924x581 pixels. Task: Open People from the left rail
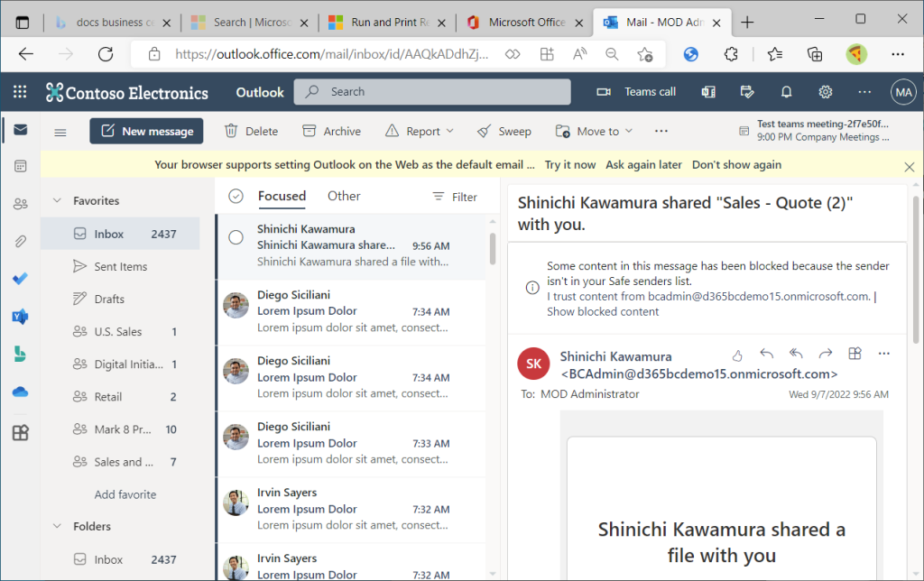21,204
